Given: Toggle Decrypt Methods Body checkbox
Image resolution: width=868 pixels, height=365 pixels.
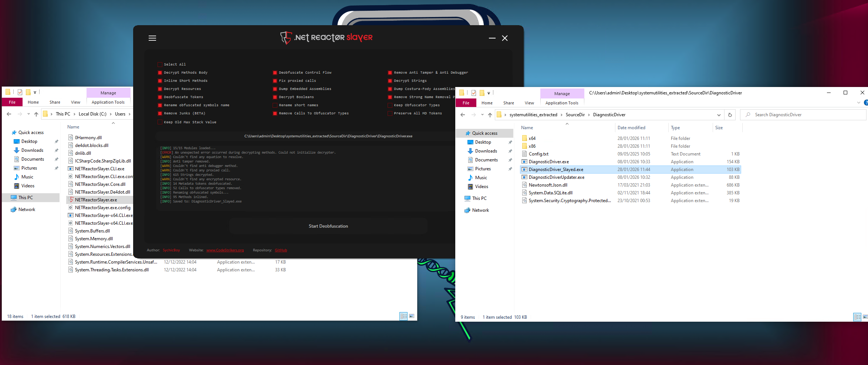Looking at the screenshot, I should point(160,73).
